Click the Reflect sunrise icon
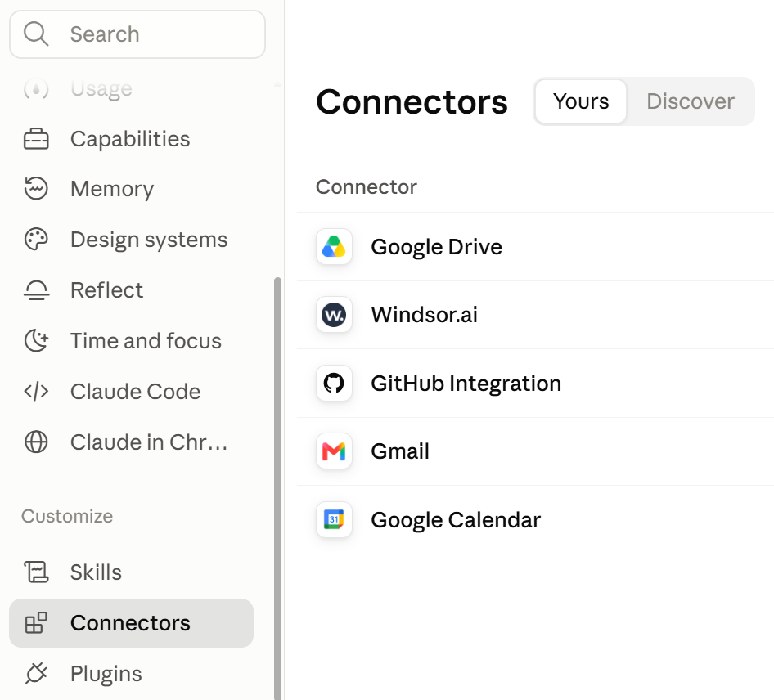The height and width of the screenshot is (700, 774). [36, 290]
